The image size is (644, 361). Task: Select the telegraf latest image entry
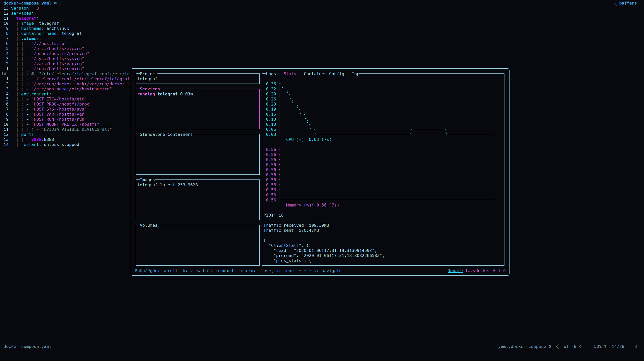tap(168, 185)
